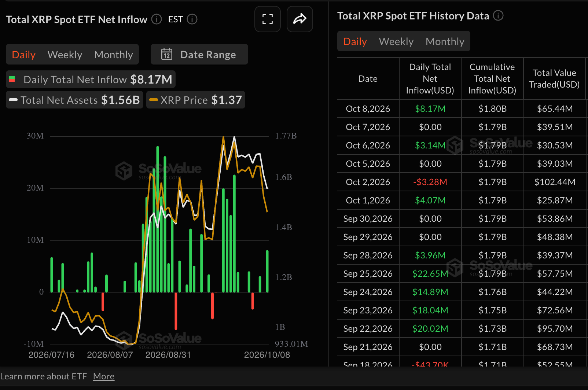Click Daily Total Net Inflow(USD) column header
588x390 pixels.
[x=430, y=79]
